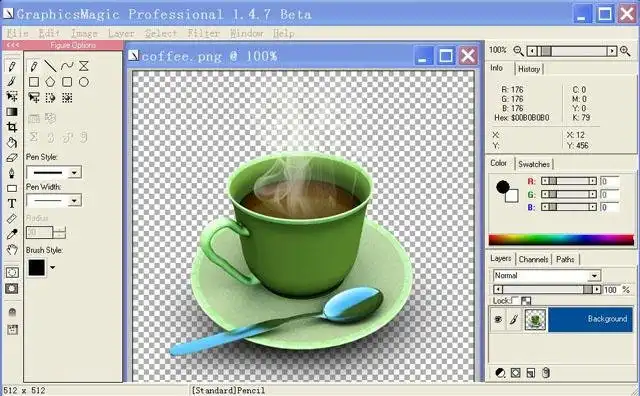Screen dimensions: 640x396
Task: Click the fill/adjustment layer half-circle icon
Action: pyautogui.click(x=500, y=372)
